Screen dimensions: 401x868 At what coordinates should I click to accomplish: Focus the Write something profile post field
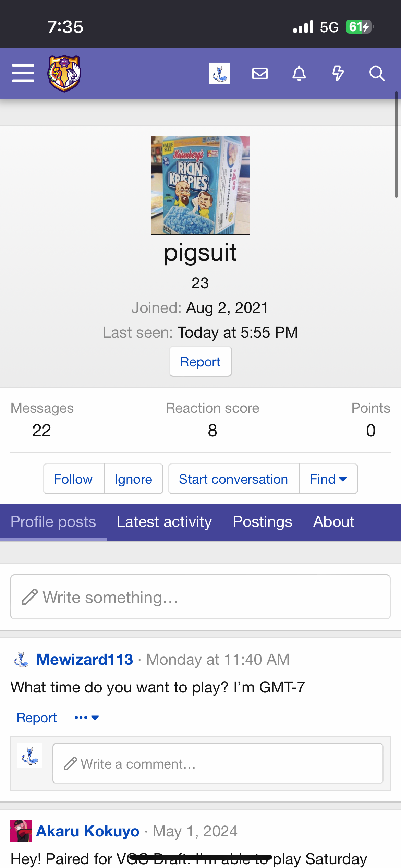click(200, 597)
